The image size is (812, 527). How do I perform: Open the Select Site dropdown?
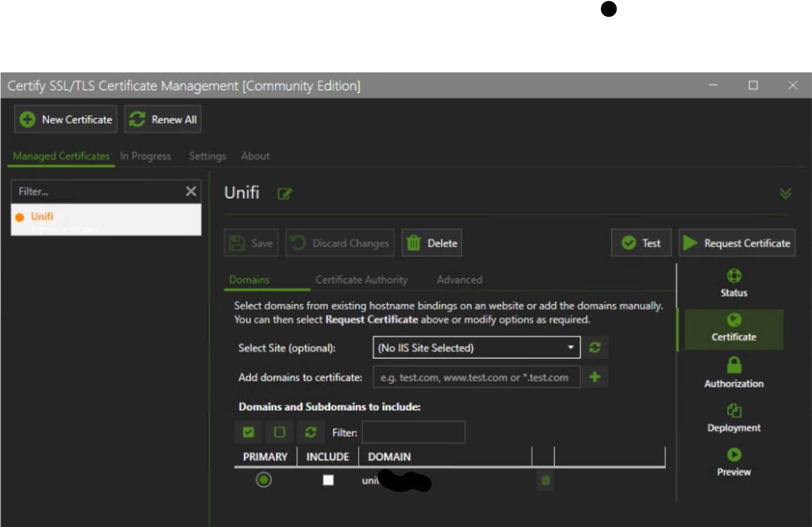pos(476,348)
